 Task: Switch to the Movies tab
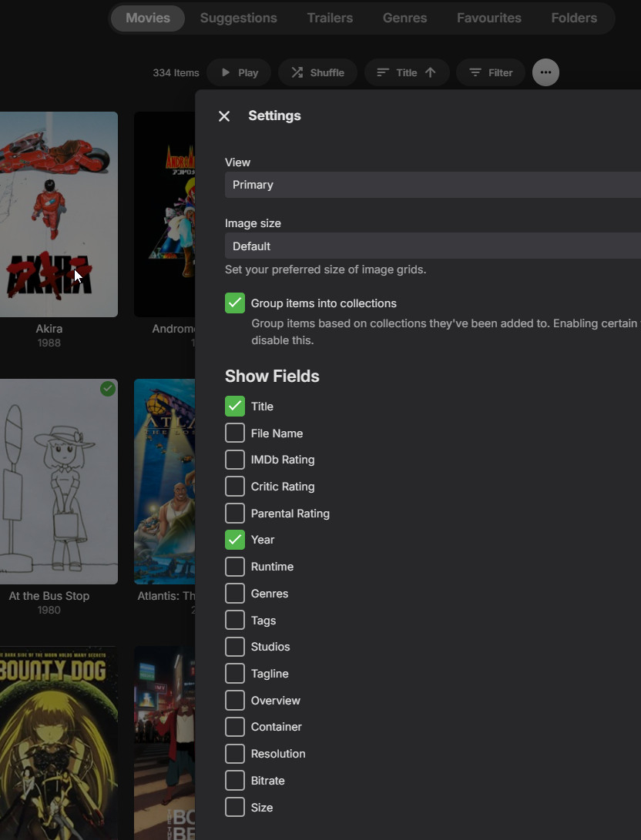tap(148, 18)
